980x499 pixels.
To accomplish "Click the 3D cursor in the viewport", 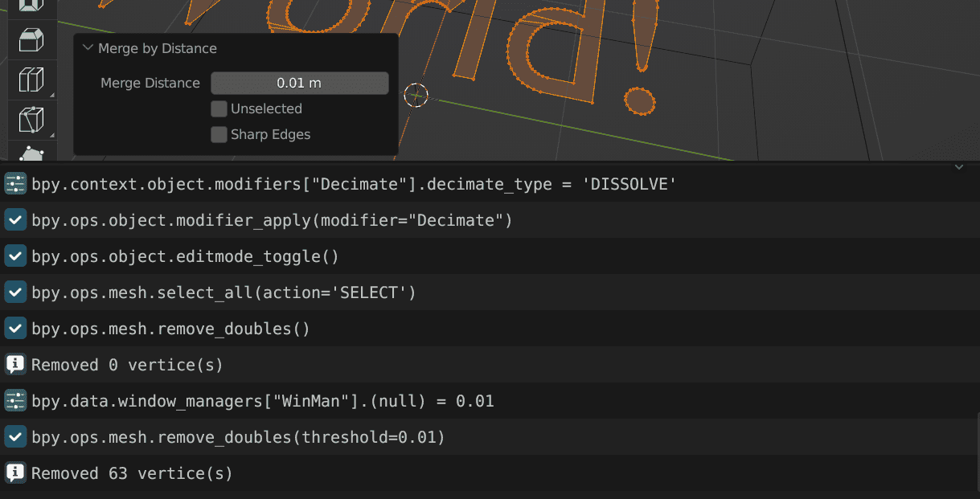I will (x=416, y=95).
